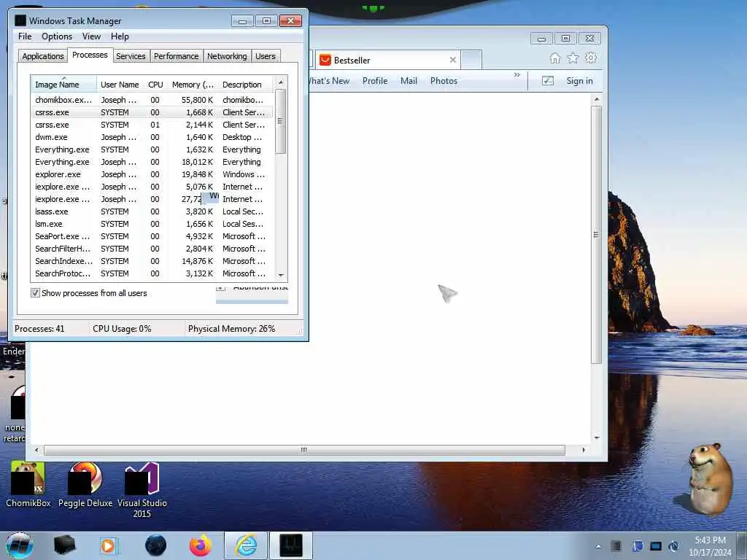Select the chomikbox.exe process row
The image size is (747, 560).
coord(152,100)
